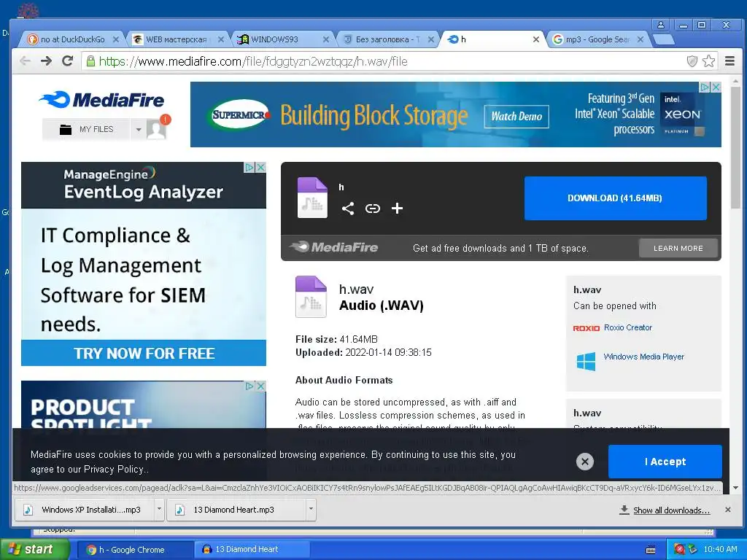Click the Chrome profile person icon
Screen dimensions: 747x560
(660, 25)
